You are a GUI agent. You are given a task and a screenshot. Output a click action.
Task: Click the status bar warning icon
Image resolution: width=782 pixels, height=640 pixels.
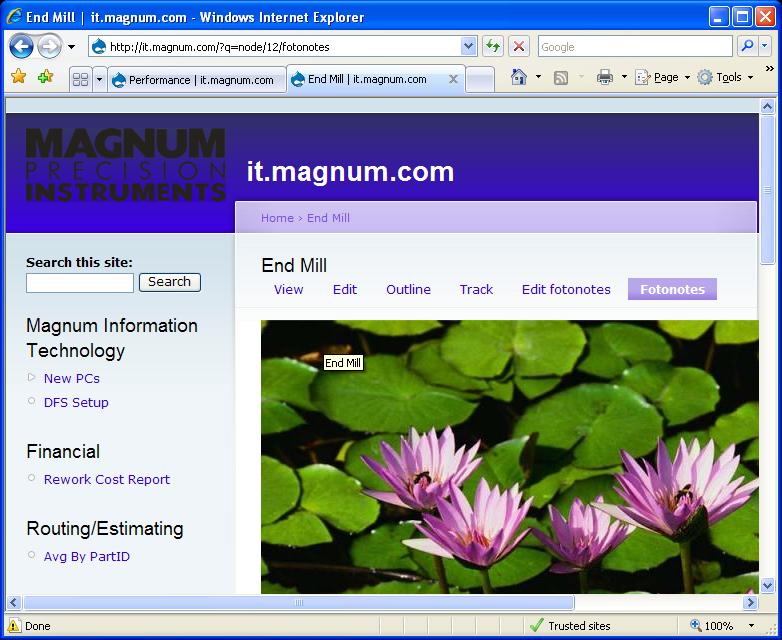click(14, 626)
